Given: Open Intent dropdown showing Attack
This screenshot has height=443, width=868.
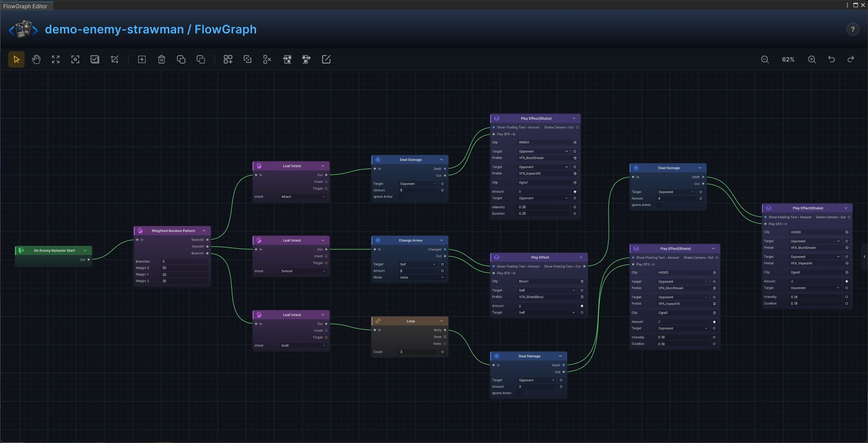Looking at the screenshot, I should pyautogui.click(x=303, y=197).
